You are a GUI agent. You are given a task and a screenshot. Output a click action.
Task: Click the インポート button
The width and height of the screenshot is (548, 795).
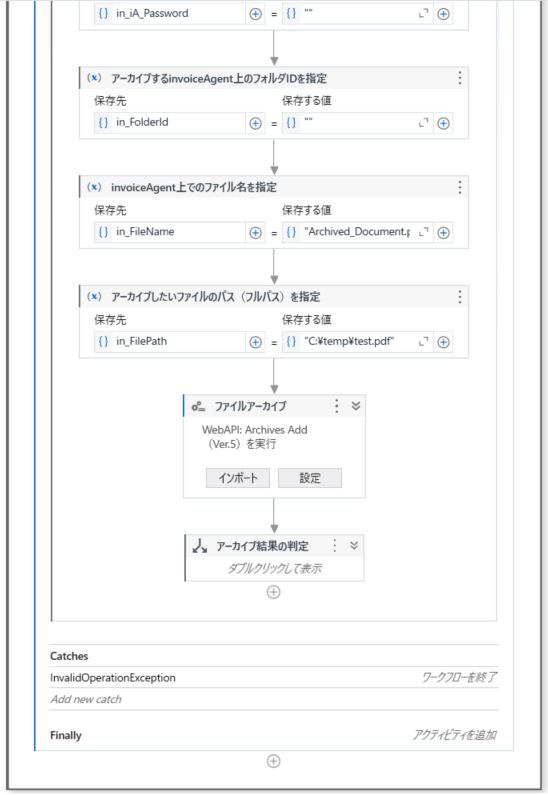238,478
